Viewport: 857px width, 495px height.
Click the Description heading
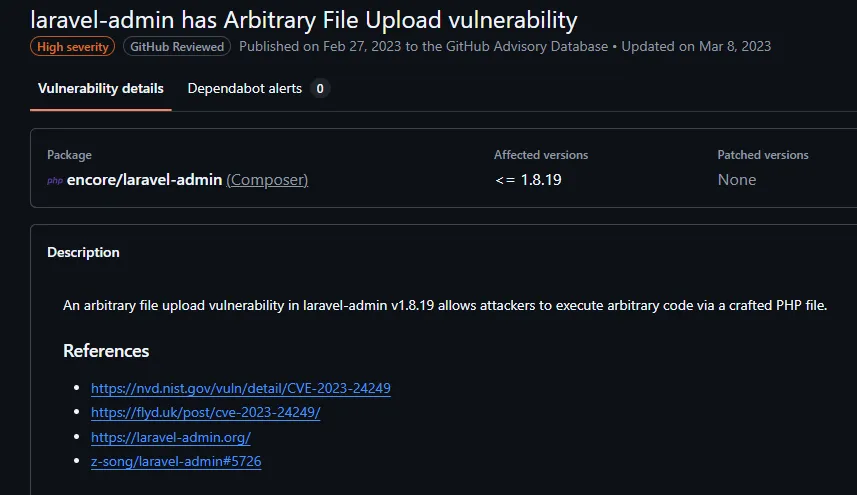point(83,253)
